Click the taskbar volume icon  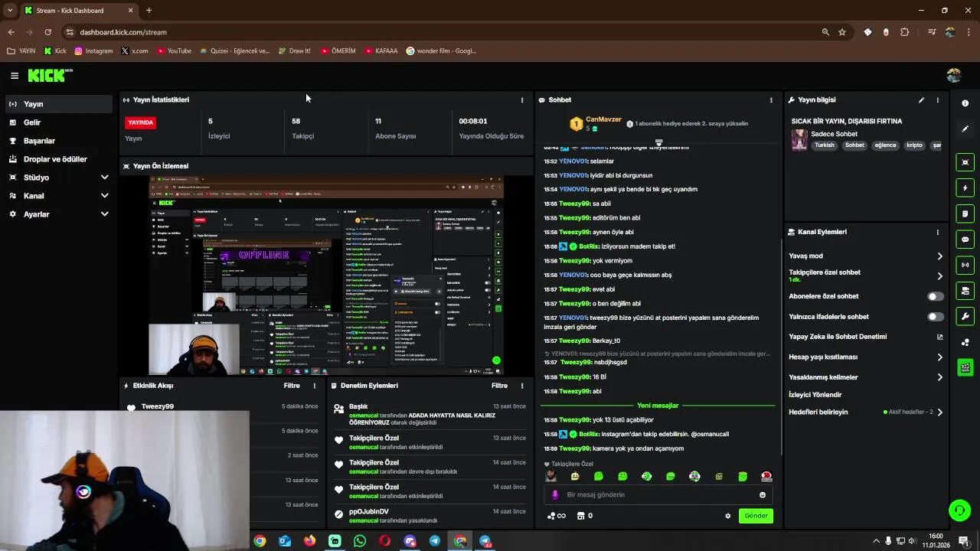click(913, 541)
